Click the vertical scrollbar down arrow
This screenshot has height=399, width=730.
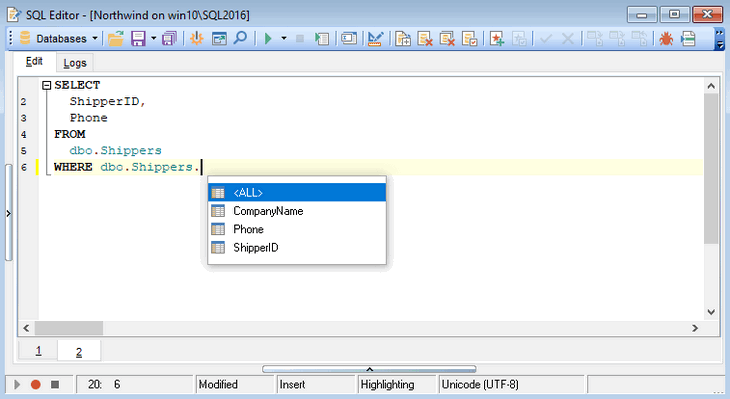pyautogui.click(x=711, y=312)
